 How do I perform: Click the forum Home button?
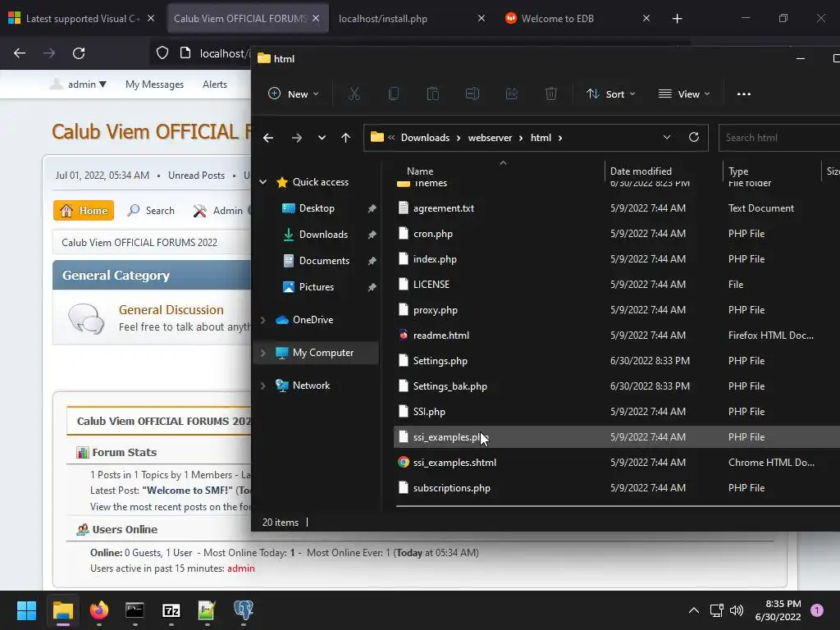(84, 211)
